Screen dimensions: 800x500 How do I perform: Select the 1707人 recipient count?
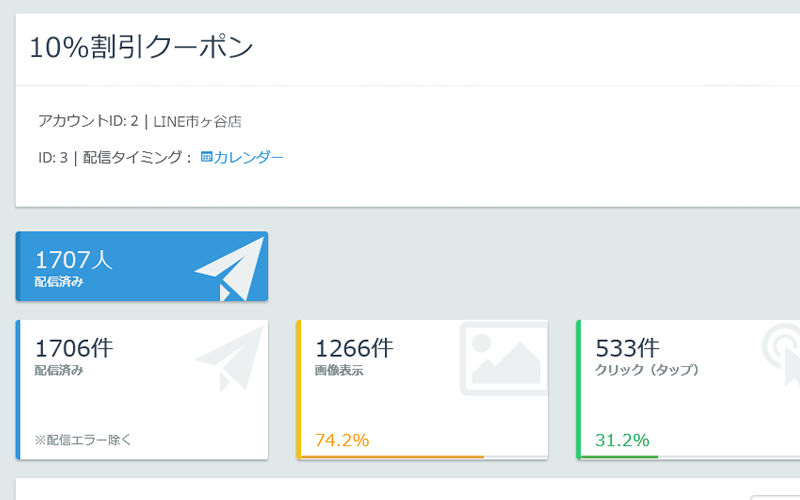[x=74, y=259]
